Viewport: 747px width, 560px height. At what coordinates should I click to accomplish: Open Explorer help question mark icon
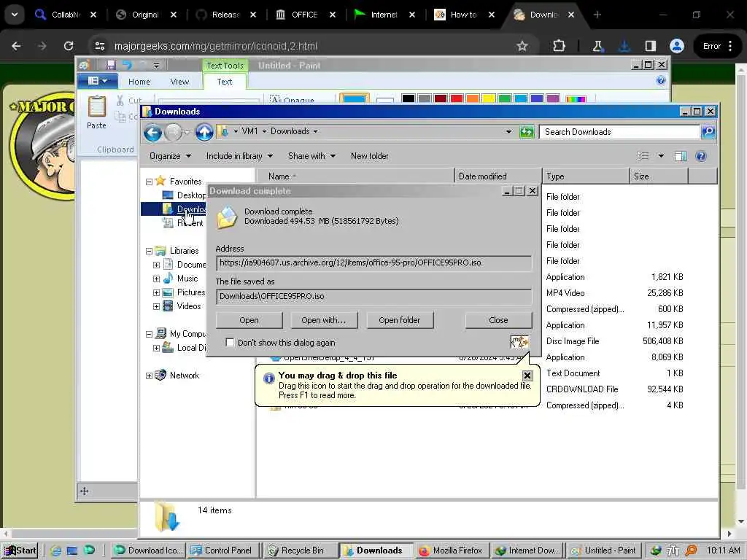coord(701,156)
